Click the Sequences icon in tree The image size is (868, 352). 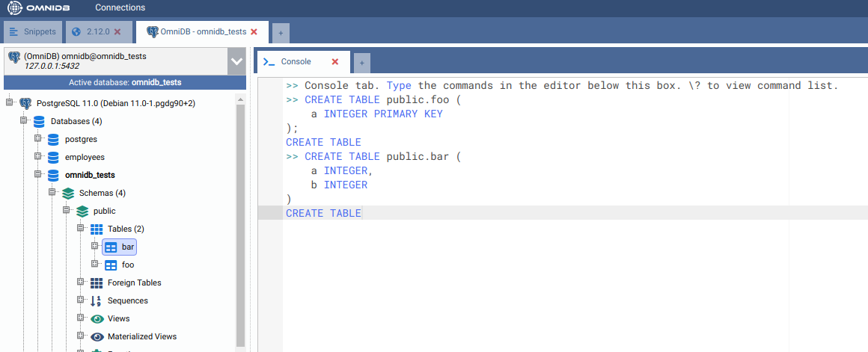pos(96,300)
